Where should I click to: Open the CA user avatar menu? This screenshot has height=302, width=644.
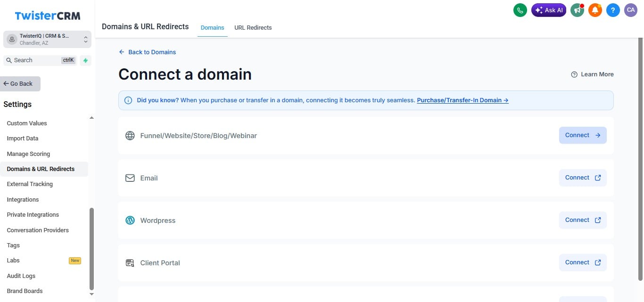tap(631, 10)
